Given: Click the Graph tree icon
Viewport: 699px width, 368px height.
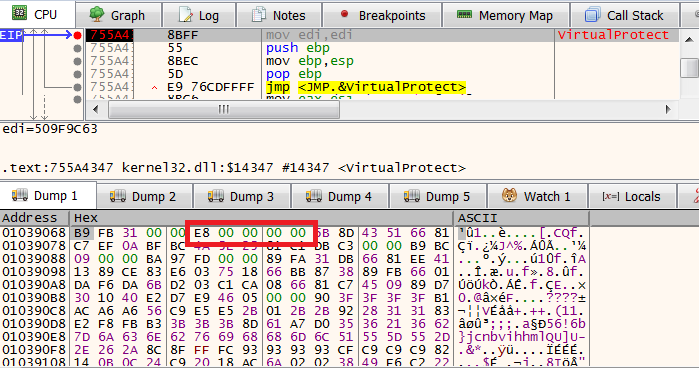Looking at the screenshot, I should coord(97,14).
